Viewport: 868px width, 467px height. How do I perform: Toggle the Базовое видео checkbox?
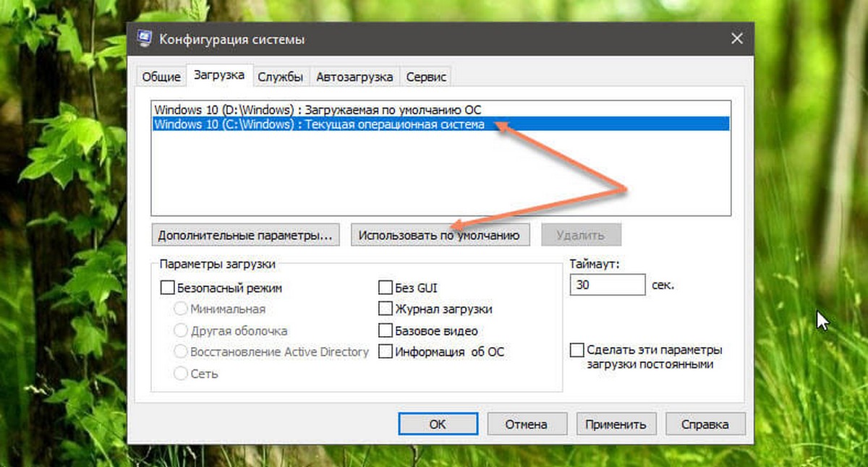[x=385, y=330]
